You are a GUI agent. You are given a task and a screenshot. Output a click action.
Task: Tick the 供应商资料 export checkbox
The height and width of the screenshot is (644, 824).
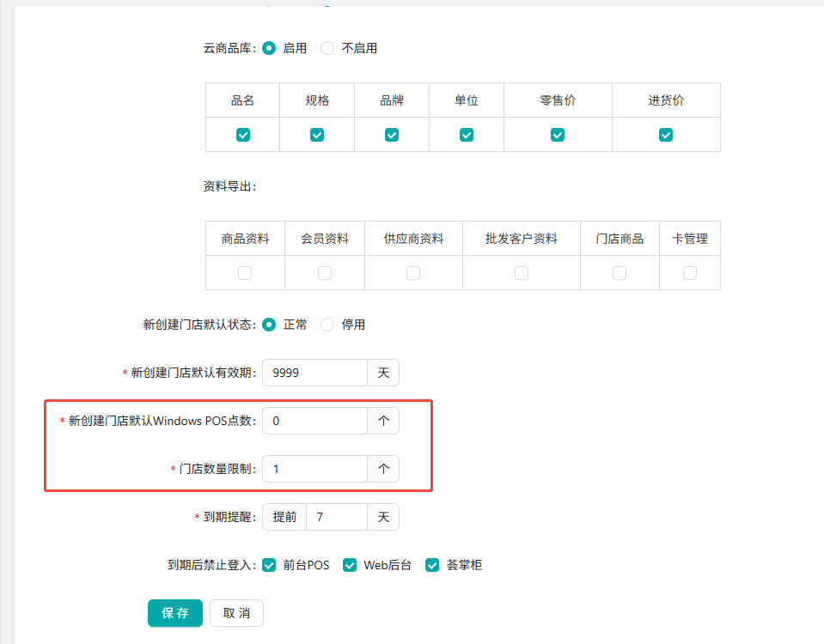coord(413,273)
